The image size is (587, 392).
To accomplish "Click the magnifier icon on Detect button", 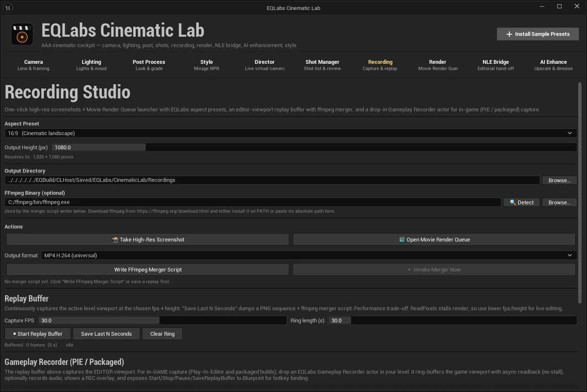I will [x=513, y=202].
